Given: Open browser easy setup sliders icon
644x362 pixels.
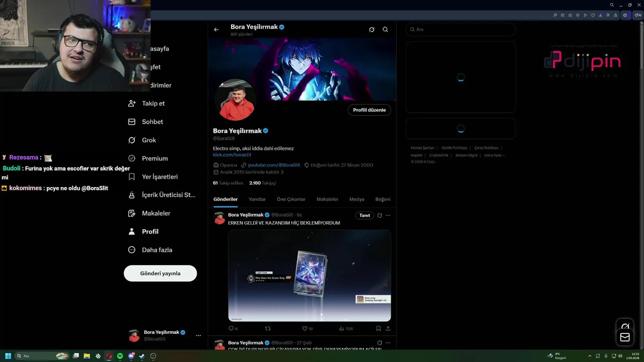Looking at the screenshot, I should tap(608, 15).
